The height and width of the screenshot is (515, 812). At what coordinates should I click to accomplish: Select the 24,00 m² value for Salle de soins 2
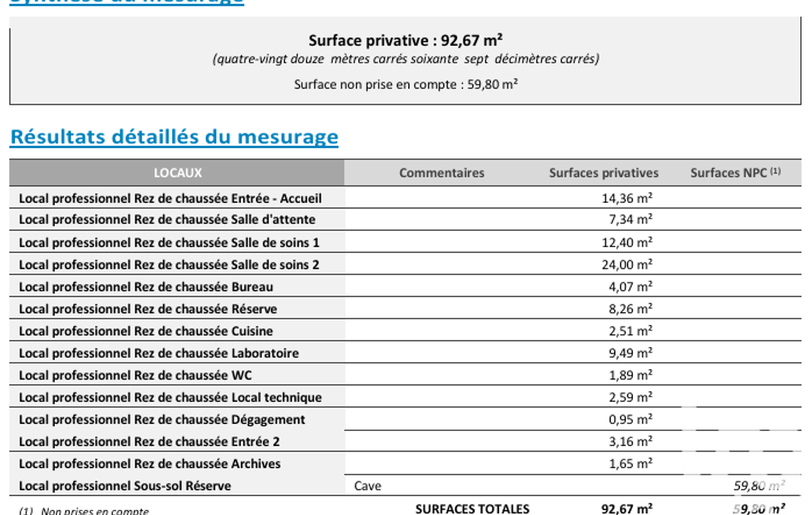(x=627, y=265)
